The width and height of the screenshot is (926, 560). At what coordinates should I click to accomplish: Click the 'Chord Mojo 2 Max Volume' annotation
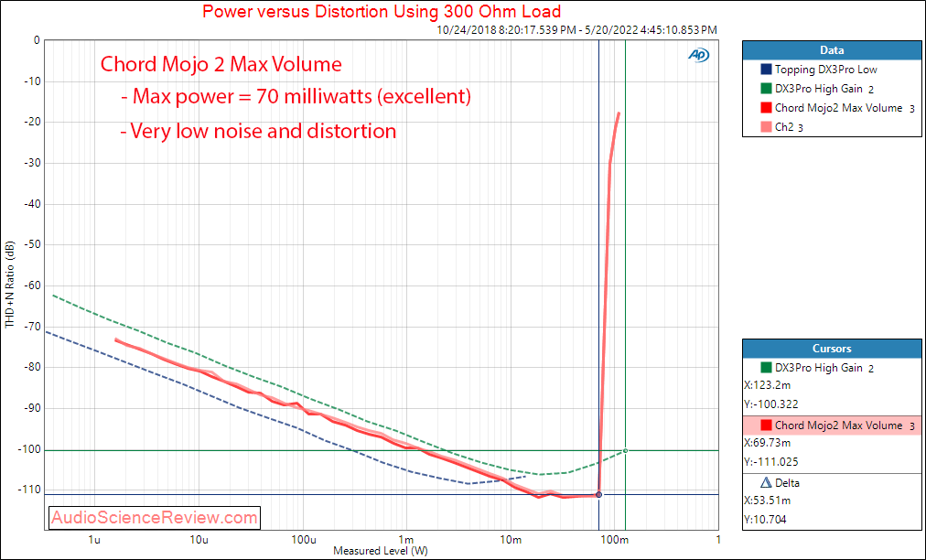pyautogui.click(x=221, y=64)
